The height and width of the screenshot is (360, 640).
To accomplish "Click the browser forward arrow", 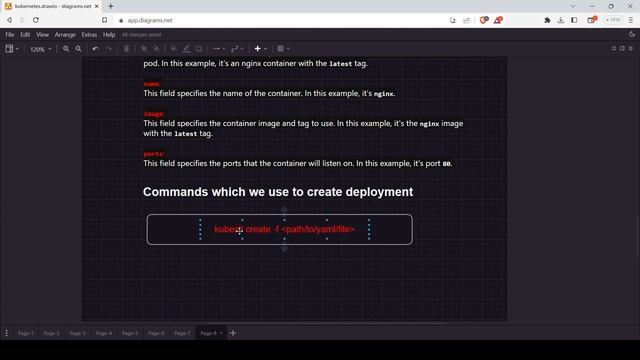I will point(22,20).
